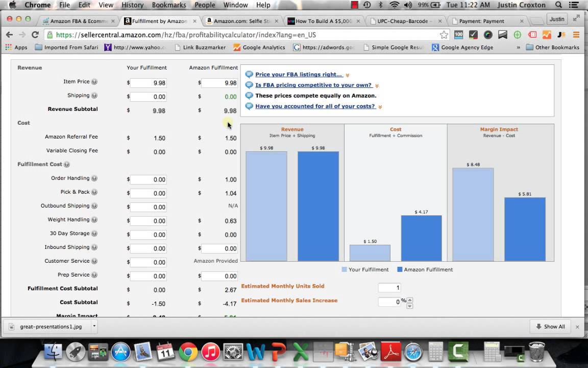Show hidden bookmarks via the » chevron

coord(519,48)
